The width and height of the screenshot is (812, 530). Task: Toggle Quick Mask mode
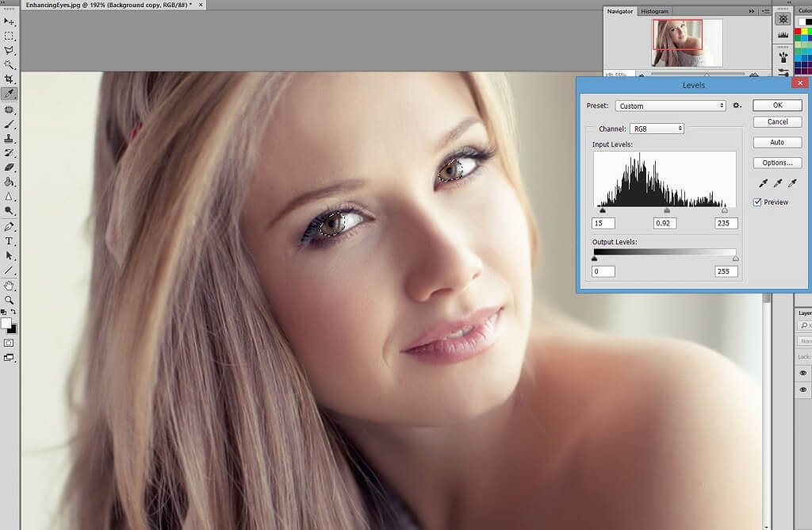(x=9, y=343)
